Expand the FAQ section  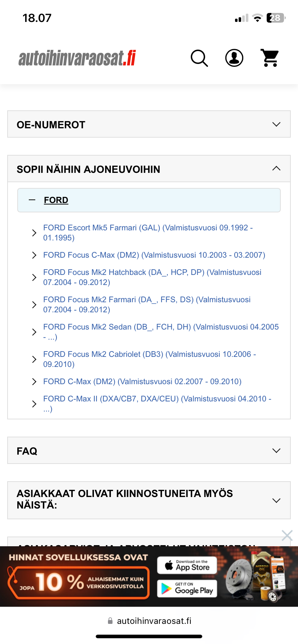tap(276, 451)
